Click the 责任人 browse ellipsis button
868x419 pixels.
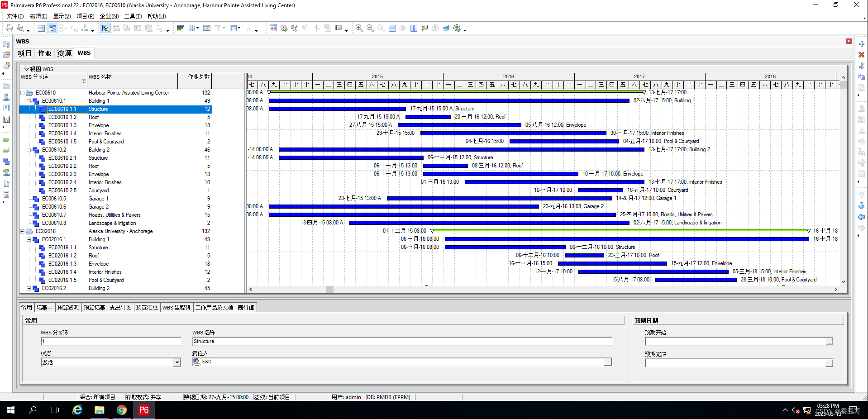click(608, 362)
